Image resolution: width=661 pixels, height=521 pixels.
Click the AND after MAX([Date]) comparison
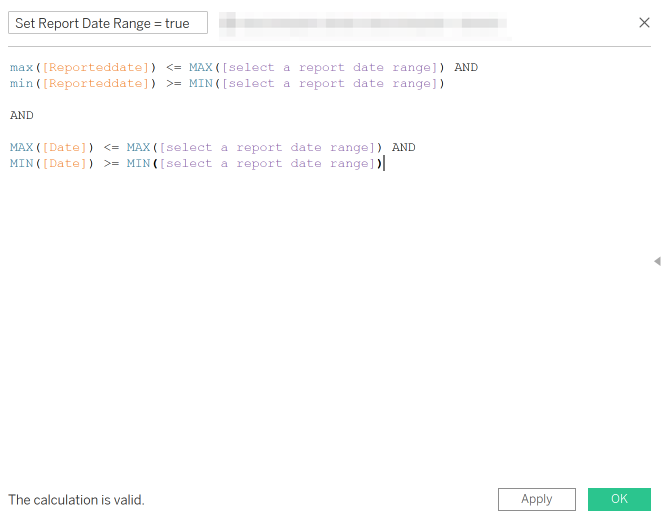403,148
